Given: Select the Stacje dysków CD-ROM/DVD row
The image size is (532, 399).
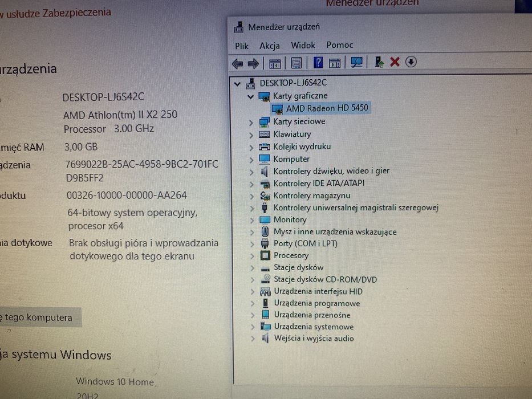Looking at the screenshot, I should (326, 279).
